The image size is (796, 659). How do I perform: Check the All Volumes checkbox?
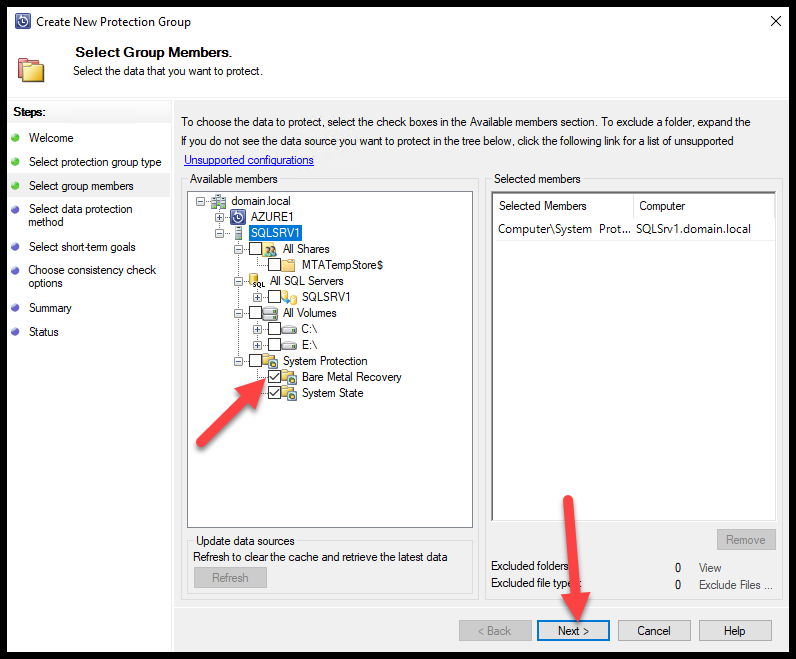pyautogui.click(x=255, y=313)
